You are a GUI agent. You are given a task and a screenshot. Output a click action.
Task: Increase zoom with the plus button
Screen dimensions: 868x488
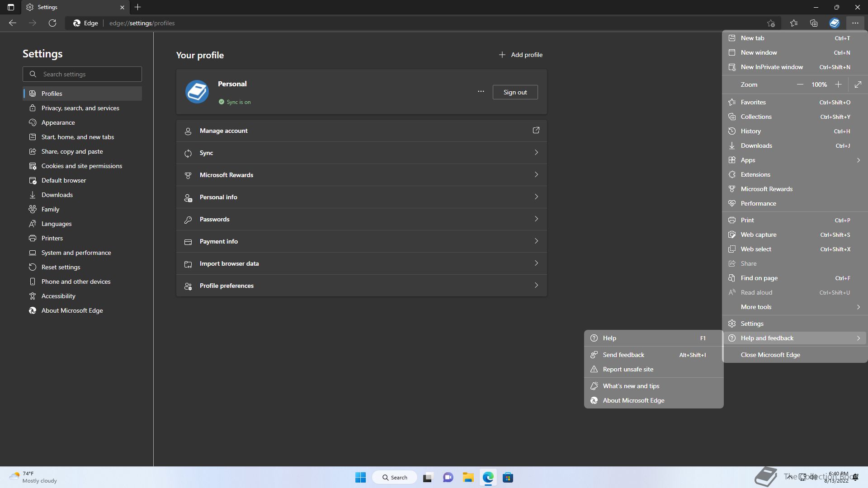[x=838, y=84]
